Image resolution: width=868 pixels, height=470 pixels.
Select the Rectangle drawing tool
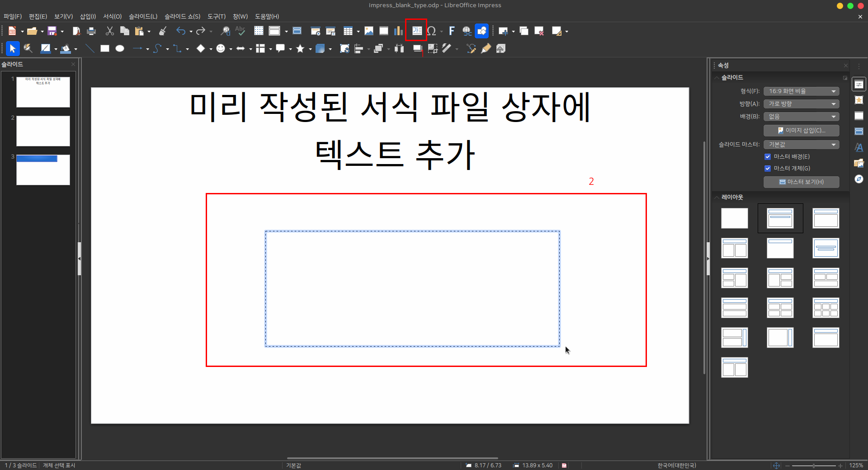pyautogui.click(x=105, y=49)
